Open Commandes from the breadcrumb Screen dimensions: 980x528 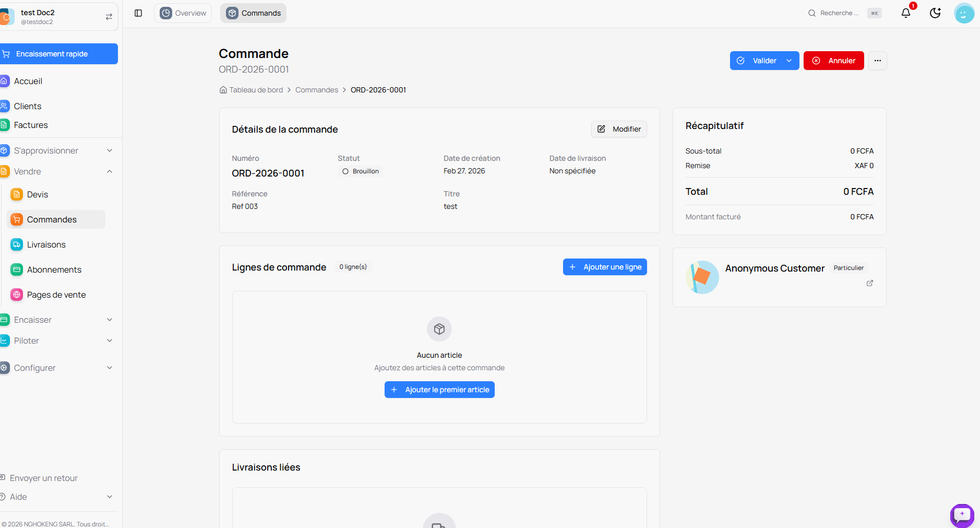point(316,89)
